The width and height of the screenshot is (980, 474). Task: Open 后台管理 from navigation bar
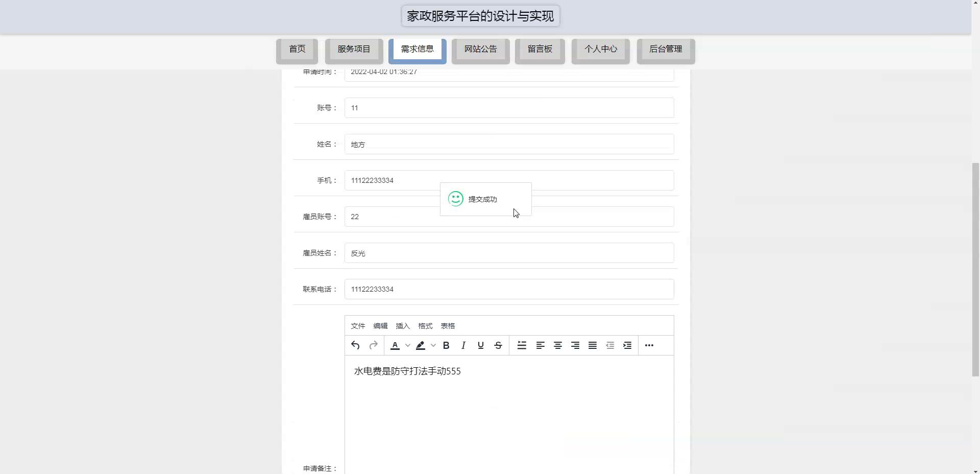tap(666, 49)
